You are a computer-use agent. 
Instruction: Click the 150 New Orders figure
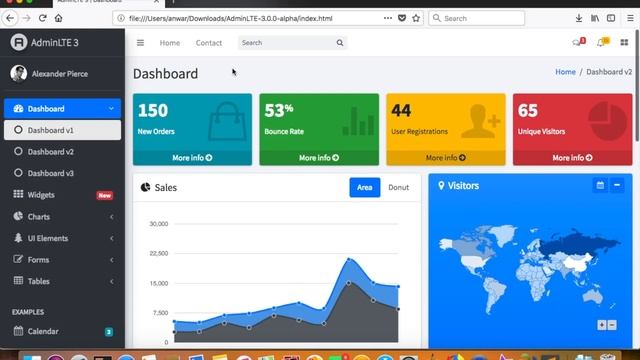tap(153, 110)
